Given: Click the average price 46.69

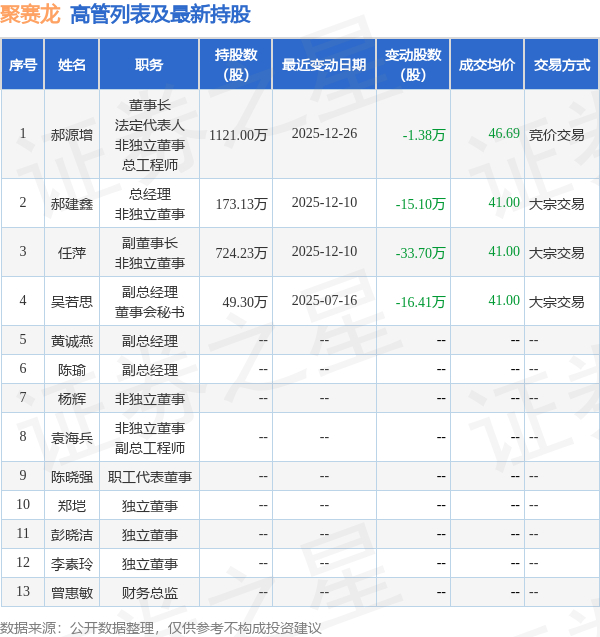Looking at the screenshot, I should pos(504,133).
